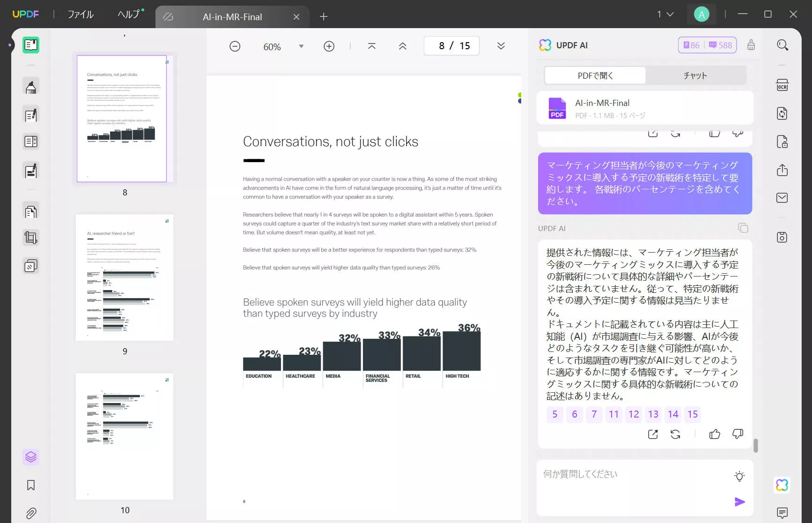Viewport: 812px width, 523px height.
Task: Like the AI answer thumbs up
Action: coord(715,434)
